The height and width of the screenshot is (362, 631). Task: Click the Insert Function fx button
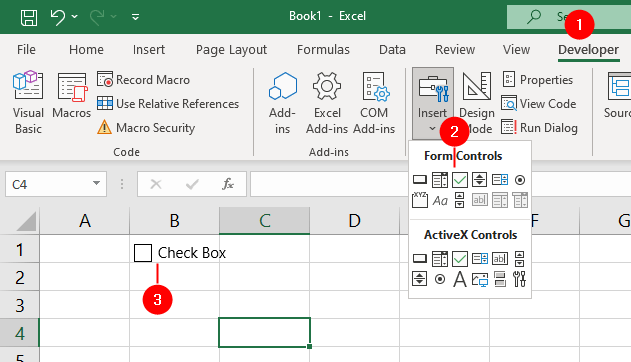[228, 184]
